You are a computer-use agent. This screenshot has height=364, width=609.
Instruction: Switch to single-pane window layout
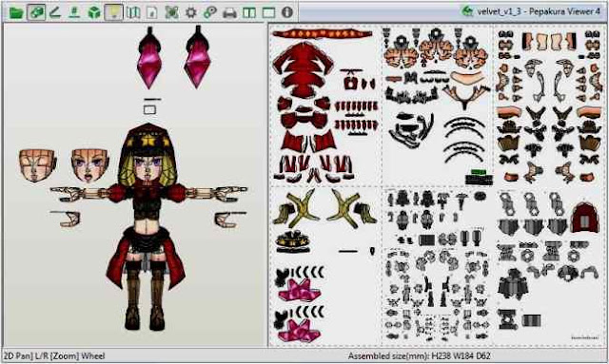pos(268,12)
